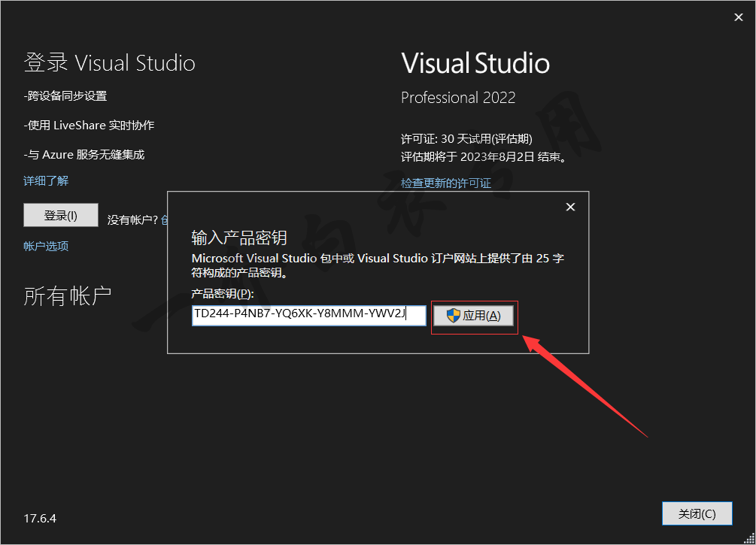Click the 跨设备同步设置 line
The image size is (756, 545).
click(65, 96)
